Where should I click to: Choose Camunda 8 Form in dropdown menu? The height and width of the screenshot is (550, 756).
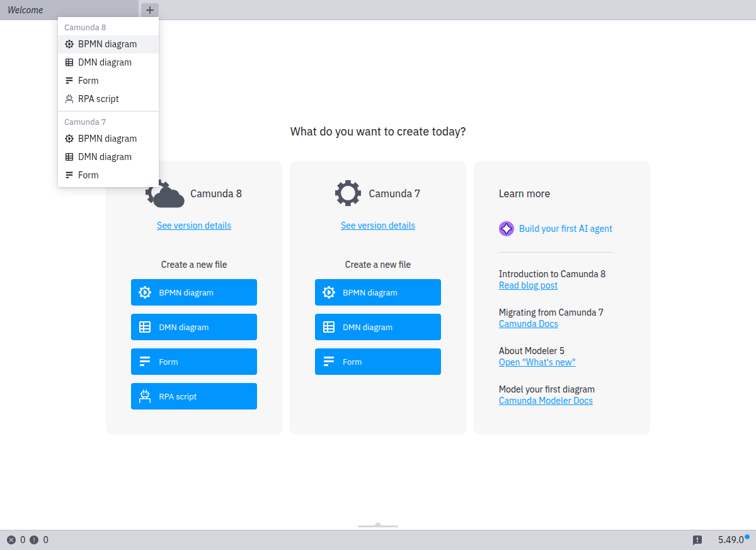108,81
